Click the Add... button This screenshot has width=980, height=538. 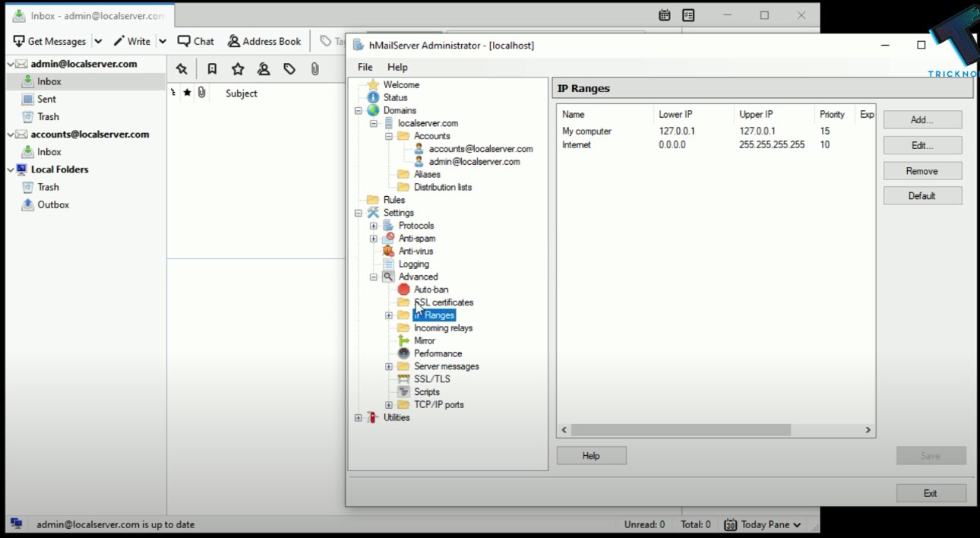[922, 120]
